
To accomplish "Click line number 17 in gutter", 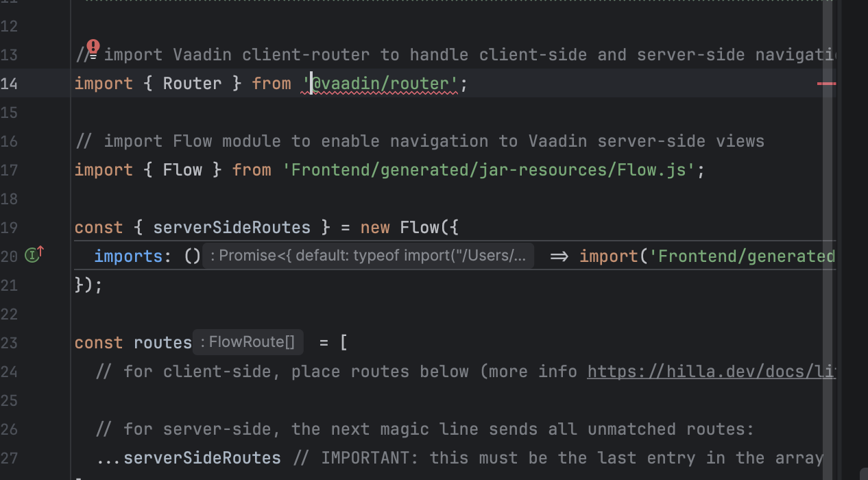I will [x=10, y=170].
